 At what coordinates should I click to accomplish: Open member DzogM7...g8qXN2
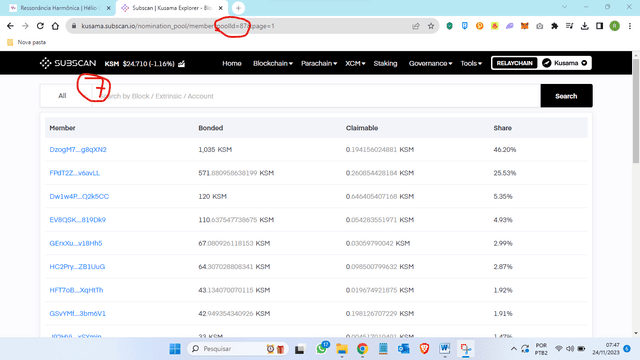point(78,149)
